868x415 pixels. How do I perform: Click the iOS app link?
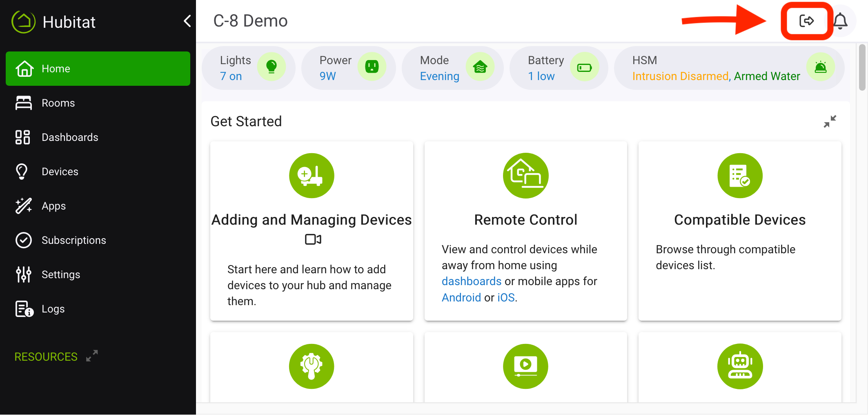point(505,297)
